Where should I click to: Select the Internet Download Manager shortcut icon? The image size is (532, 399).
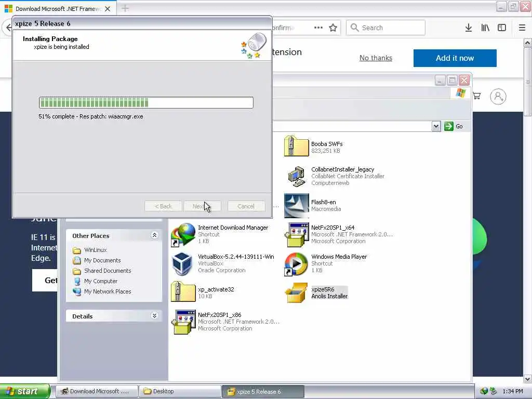point(183,235)
